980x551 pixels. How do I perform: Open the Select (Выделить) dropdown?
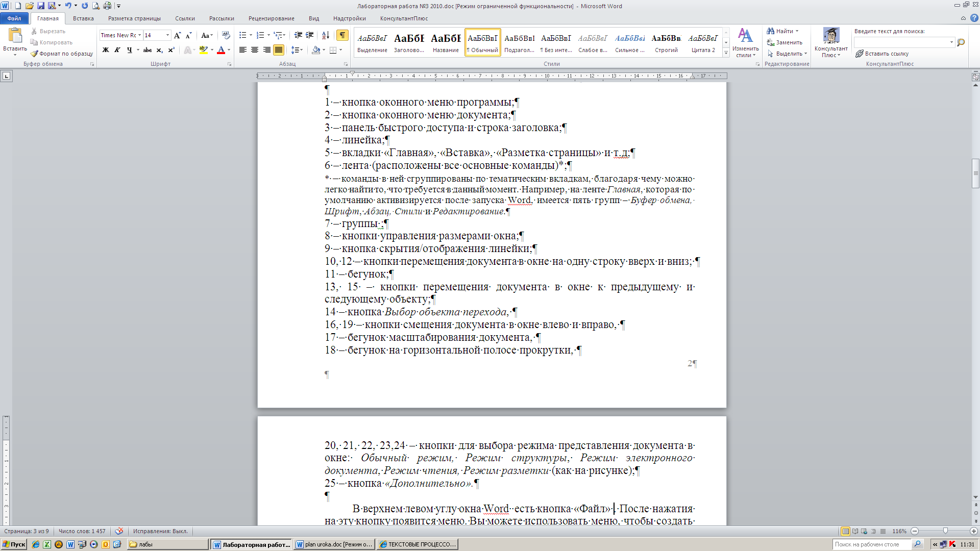point(787,54)
